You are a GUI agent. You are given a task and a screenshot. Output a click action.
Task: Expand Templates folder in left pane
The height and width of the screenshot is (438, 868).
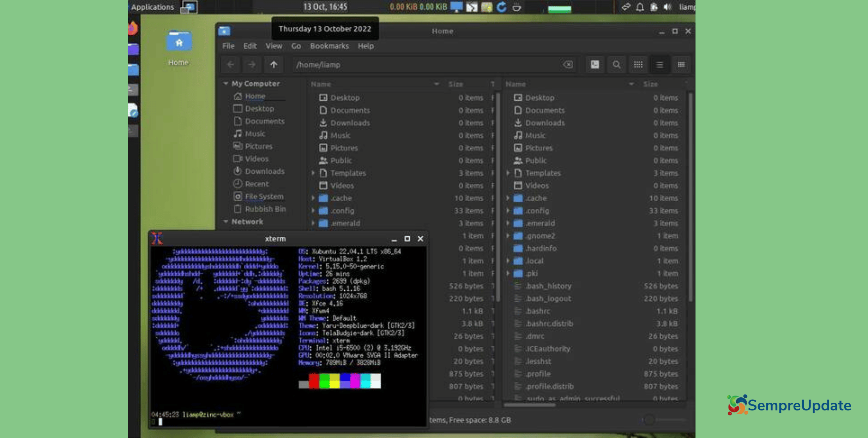[313, 173]
